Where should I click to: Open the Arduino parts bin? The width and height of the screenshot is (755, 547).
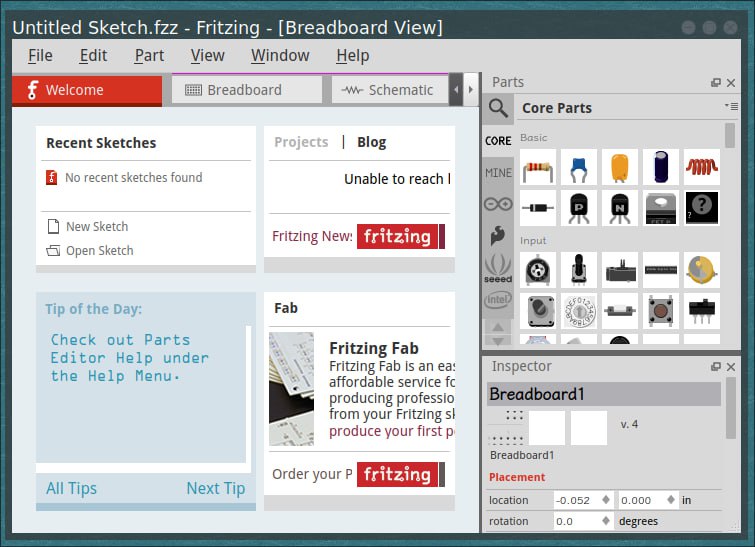pos(498,204)
